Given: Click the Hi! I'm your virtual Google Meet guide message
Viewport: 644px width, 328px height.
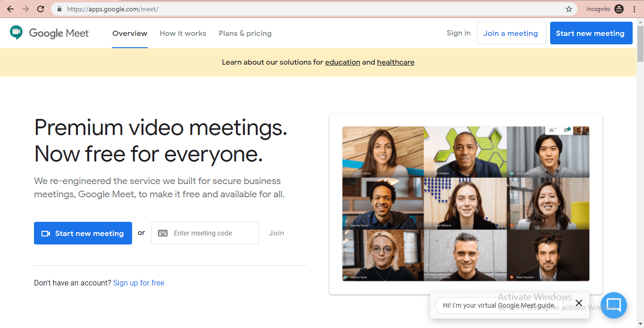Looking at the screenshot, I should pyautogui.click(x=498, y=305).
